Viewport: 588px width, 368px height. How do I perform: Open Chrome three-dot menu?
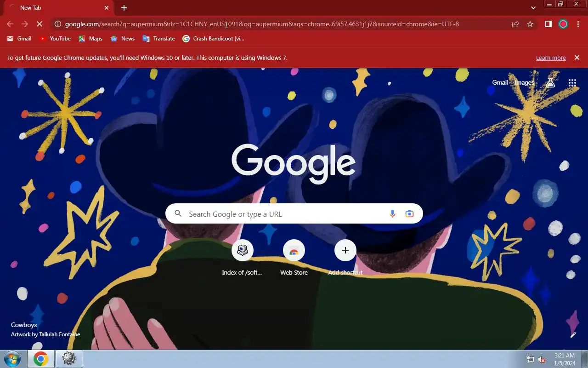click(578, 24)
